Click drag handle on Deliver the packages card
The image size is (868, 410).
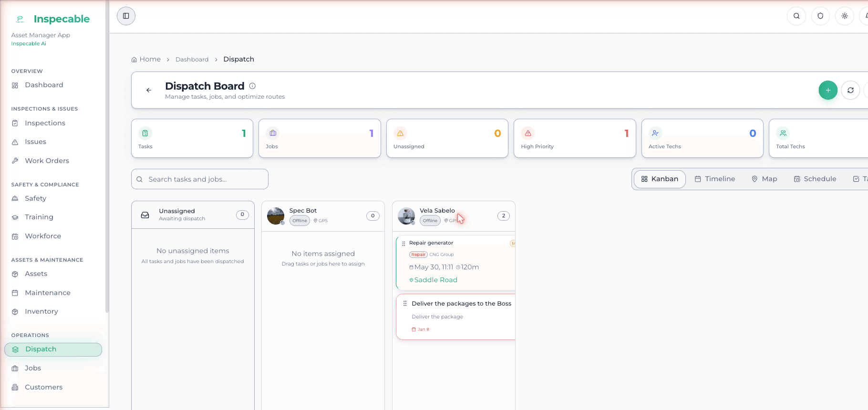point(405,304)
